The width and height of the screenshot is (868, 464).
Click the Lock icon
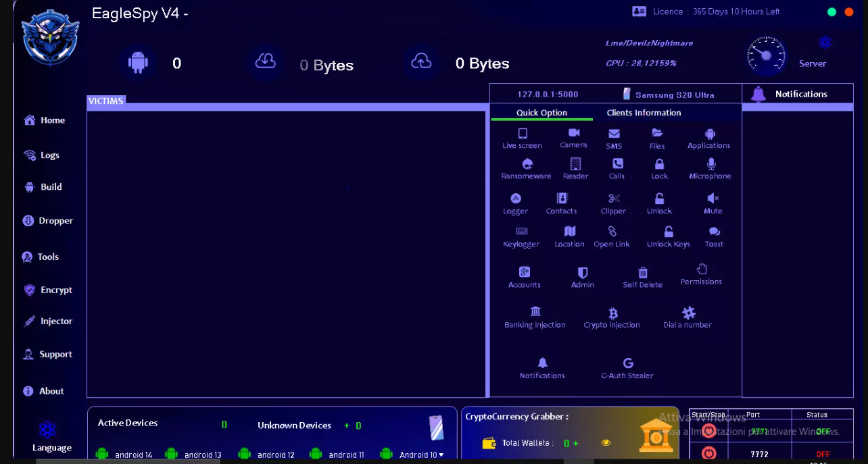[659, 164]
